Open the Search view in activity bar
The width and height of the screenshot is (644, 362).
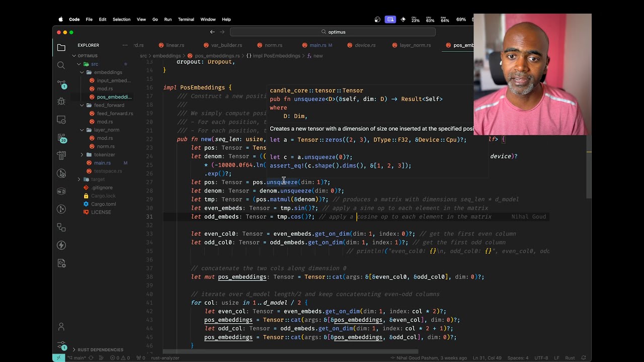point(61,65)
